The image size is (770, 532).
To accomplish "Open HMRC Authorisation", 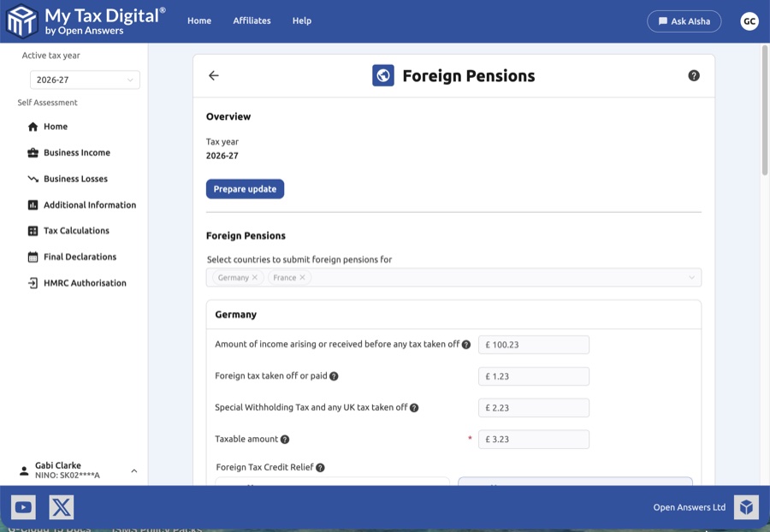I will click(x=83, y=282).
